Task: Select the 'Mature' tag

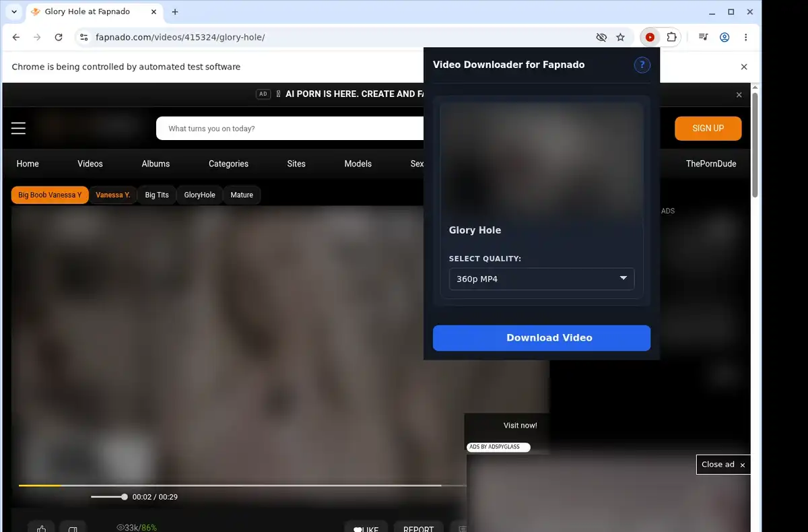Action: (x=242, y=195)
